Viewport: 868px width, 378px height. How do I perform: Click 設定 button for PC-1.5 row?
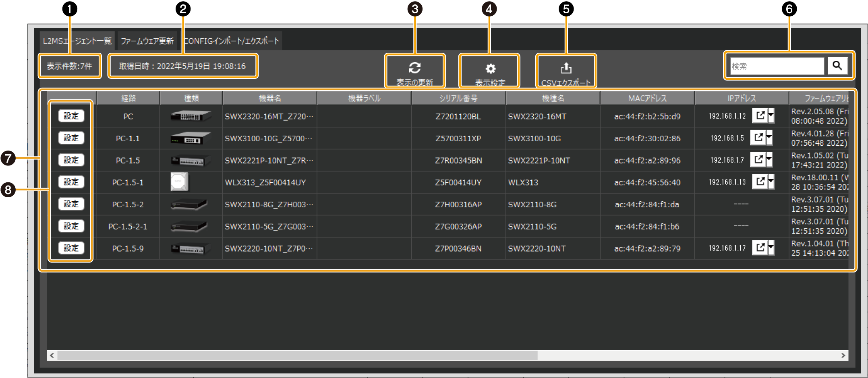pos(71,160)
